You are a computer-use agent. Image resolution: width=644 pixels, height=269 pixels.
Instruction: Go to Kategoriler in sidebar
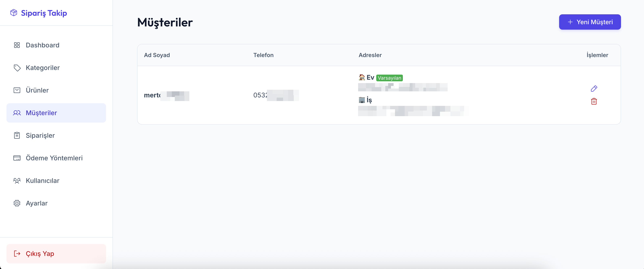tap(56, 68)
